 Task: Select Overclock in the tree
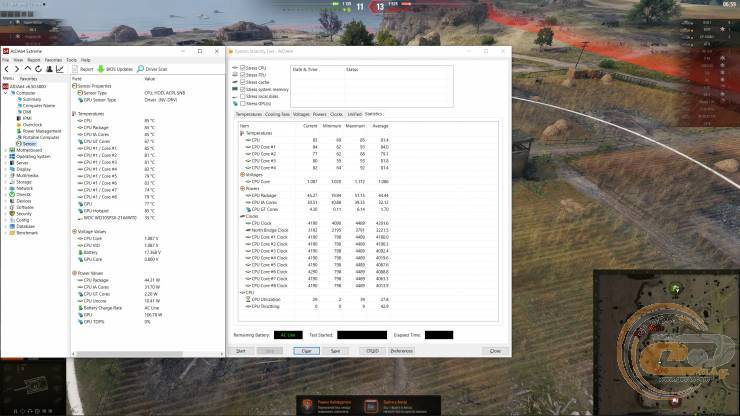(32, 125)
